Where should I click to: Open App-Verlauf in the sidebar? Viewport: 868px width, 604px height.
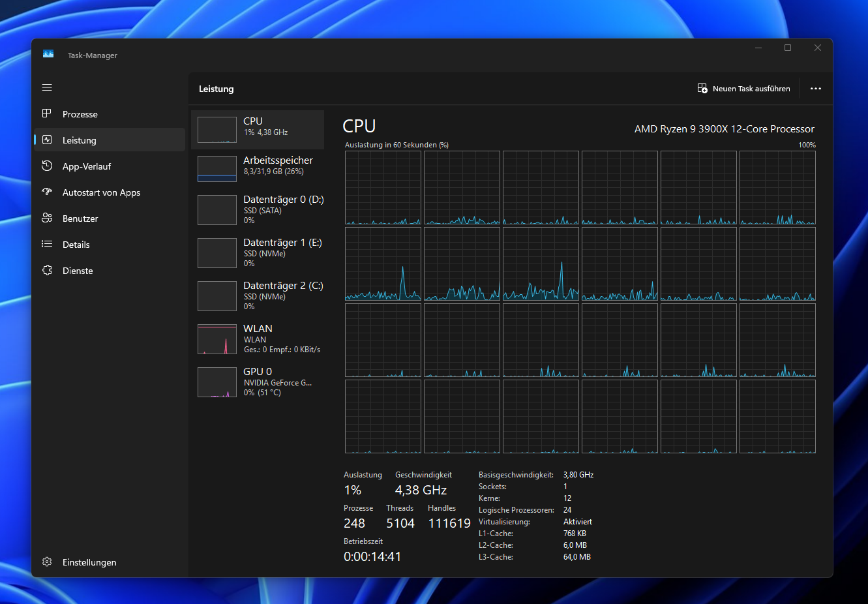click(x=110, y=166)
